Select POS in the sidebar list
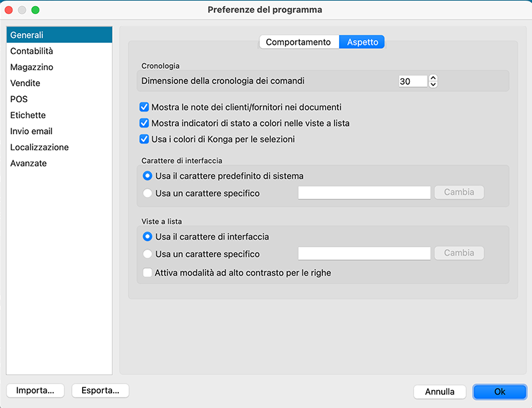This screenshot has height=408, width=532. (19, 99)
